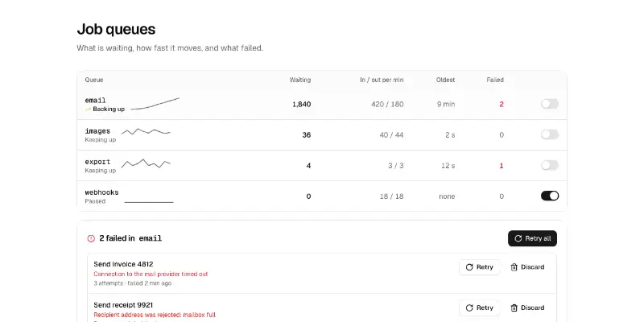Click the rate value 3 / 3

(396, 166)
